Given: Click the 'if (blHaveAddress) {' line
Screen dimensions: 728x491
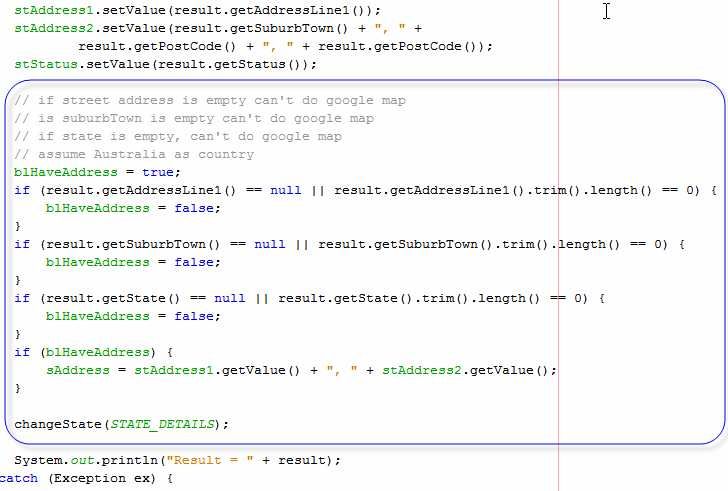Looking at the screenshot, I should point(93,352).
